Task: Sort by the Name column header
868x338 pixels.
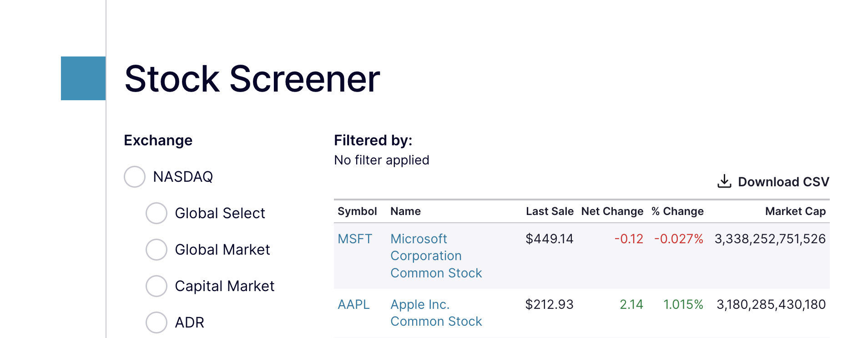Action: (x=405, y=211)
